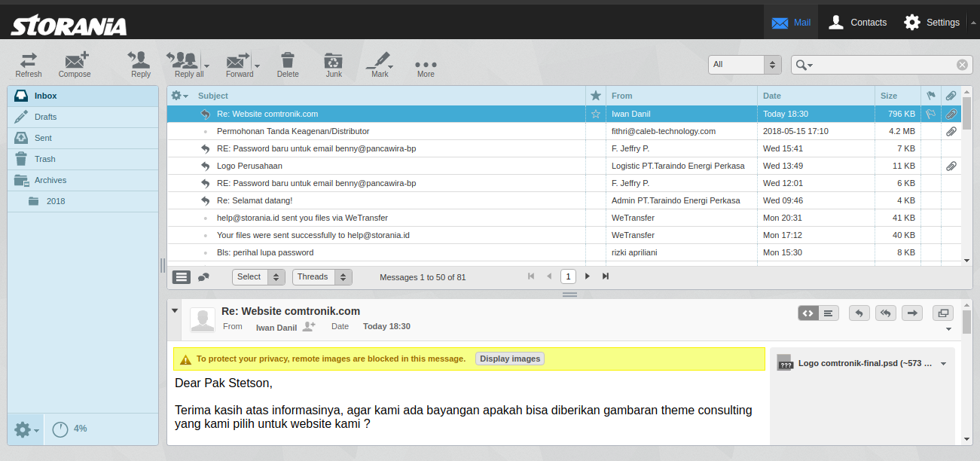Refresh the inbox message list

pos(28,64)
